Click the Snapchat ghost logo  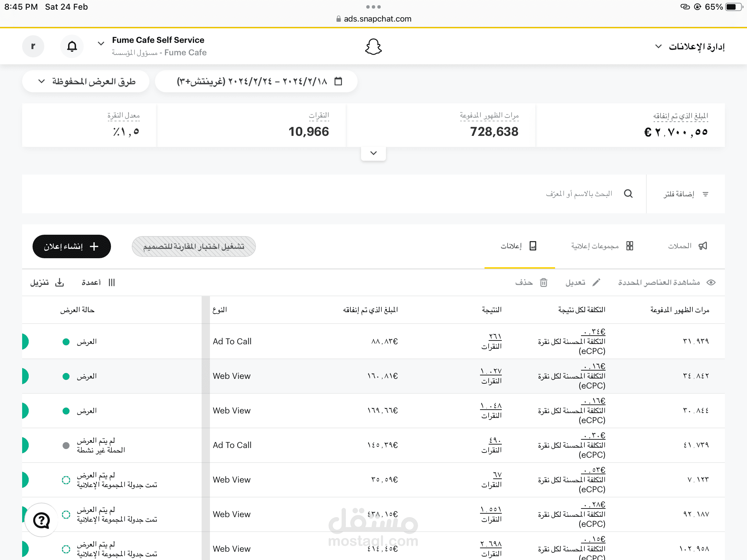coord(373,47)
